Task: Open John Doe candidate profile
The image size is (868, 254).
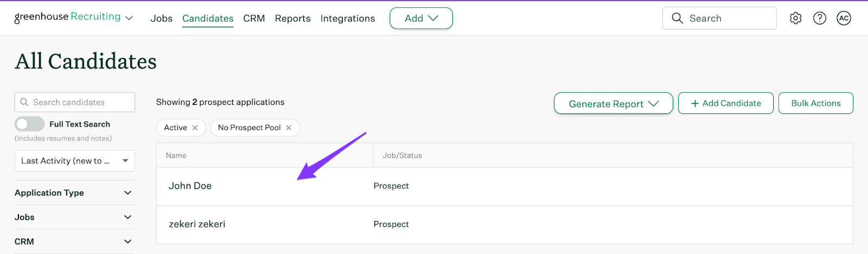Action: [x=190, y=186]
